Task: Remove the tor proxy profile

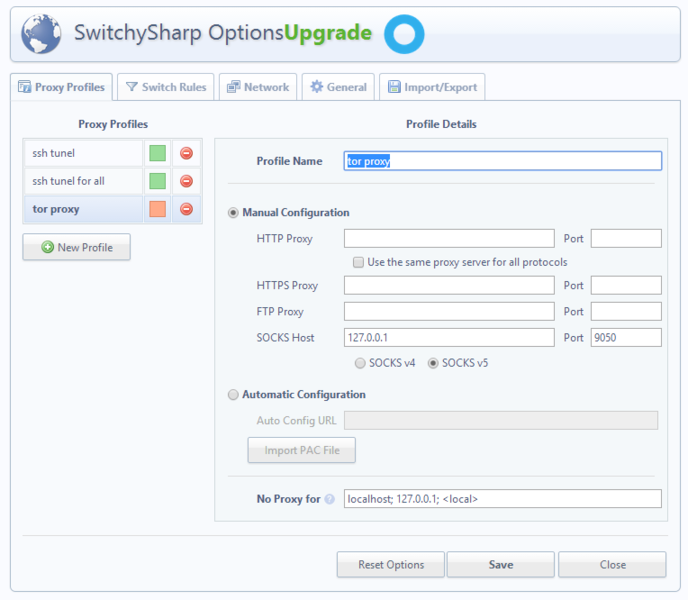Action: click(186, 209)
